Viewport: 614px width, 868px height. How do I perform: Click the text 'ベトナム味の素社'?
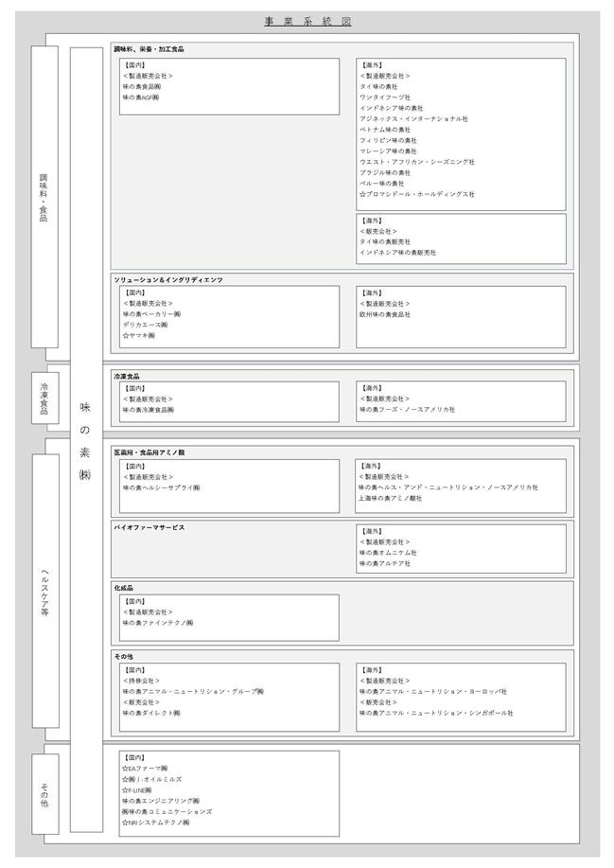(385, 130)
